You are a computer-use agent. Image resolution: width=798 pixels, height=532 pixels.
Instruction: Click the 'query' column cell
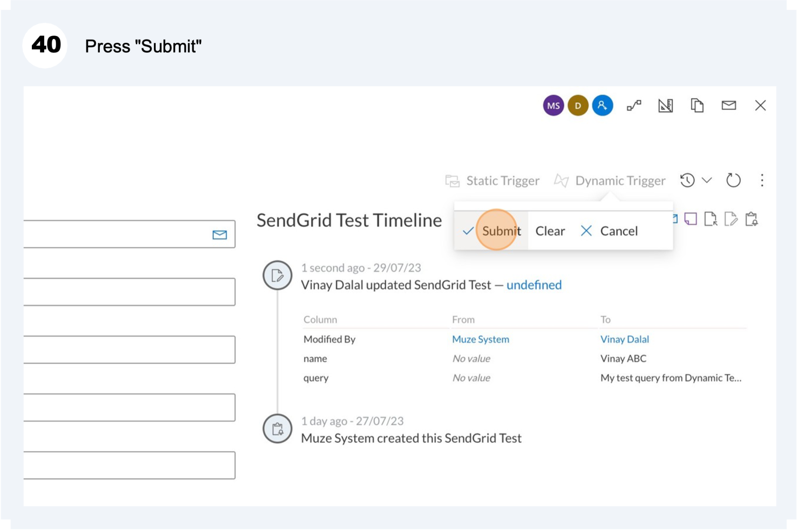pyautogui.click(x=316, y=378)
